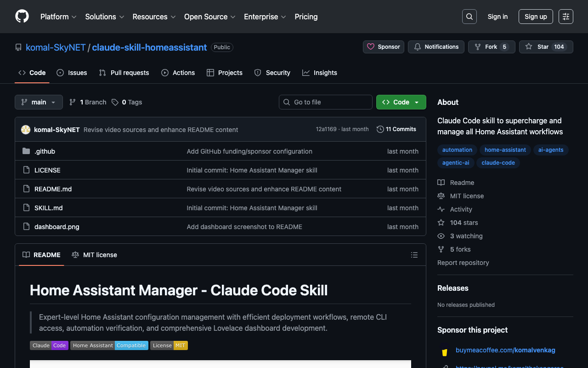
Task: Open the .github folder
Action: [45, 151]
